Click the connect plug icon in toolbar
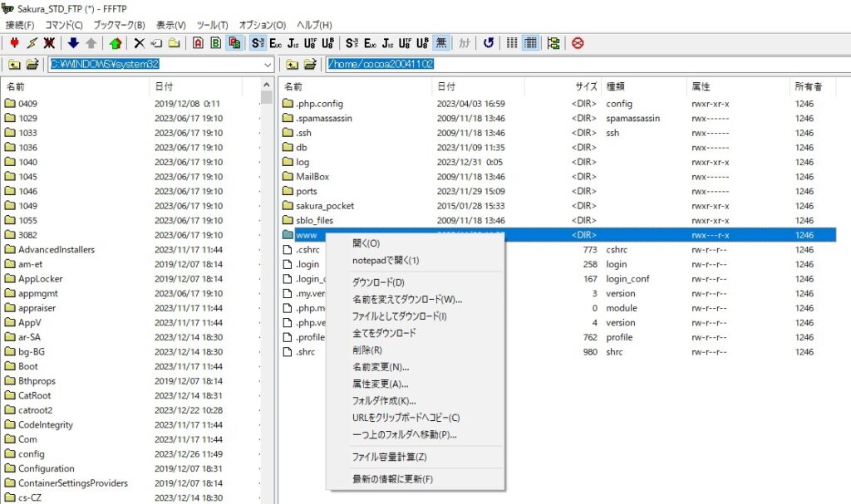Viewport: 851px width, 504px height. (14, 43)
